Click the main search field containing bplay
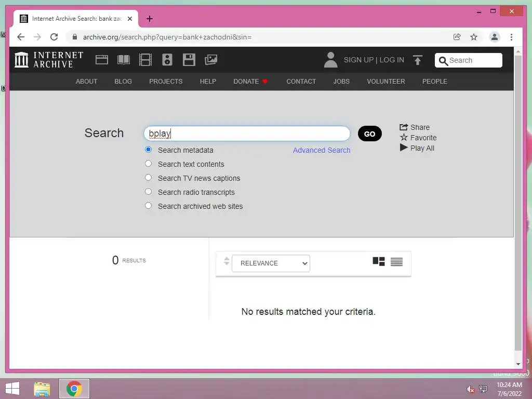 (x=247, y=134)
